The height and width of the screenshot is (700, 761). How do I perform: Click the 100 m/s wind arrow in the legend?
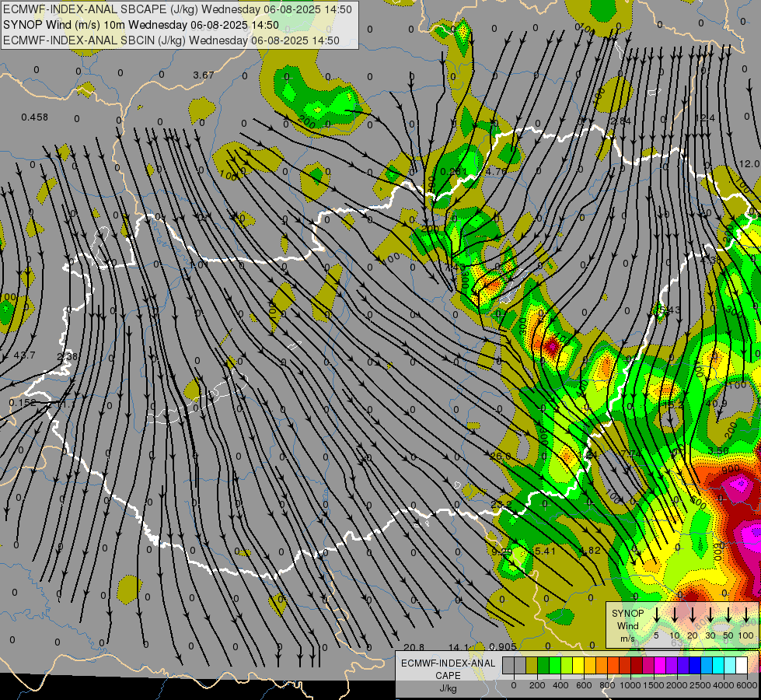click(x=746, y=615)
